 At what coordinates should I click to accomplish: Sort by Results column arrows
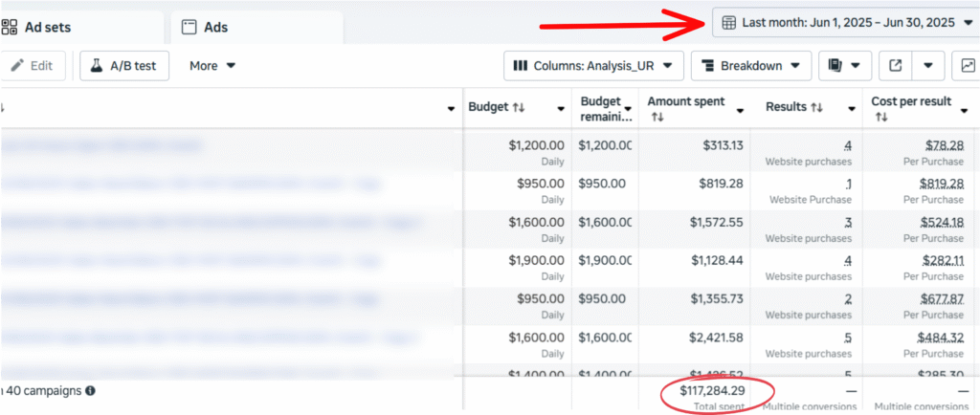tap(817, 108)
